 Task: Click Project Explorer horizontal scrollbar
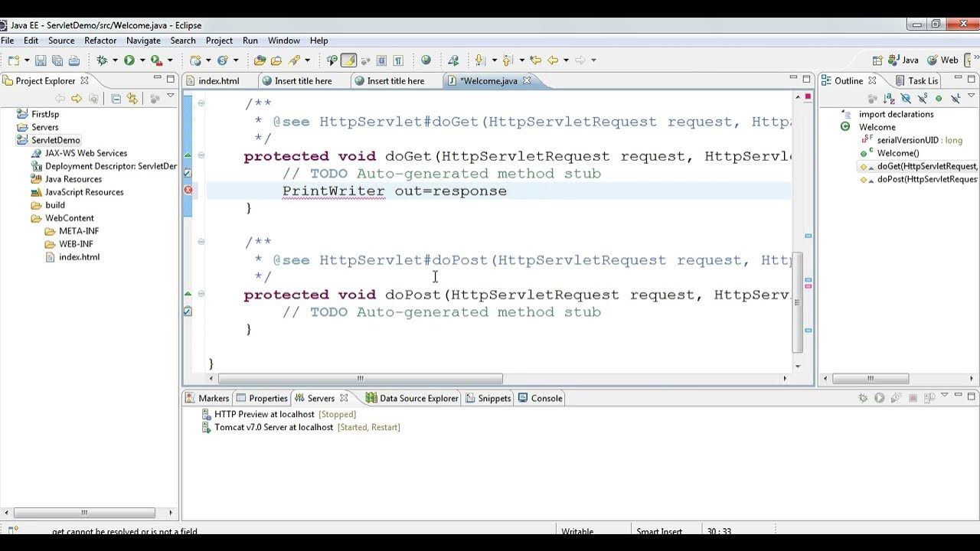[x=84, y=513]
